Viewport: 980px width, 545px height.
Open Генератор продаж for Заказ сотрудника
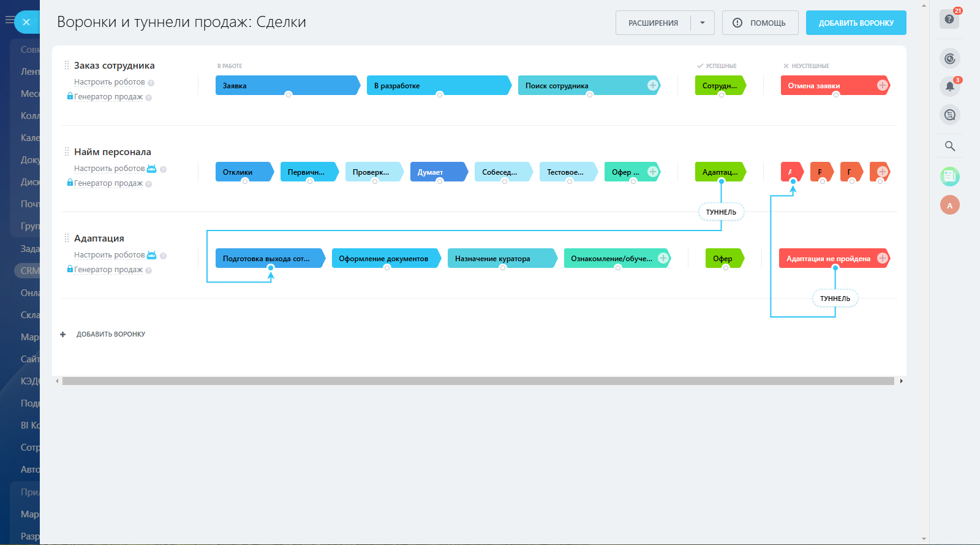pyautogui.click(x=108, y=97)
